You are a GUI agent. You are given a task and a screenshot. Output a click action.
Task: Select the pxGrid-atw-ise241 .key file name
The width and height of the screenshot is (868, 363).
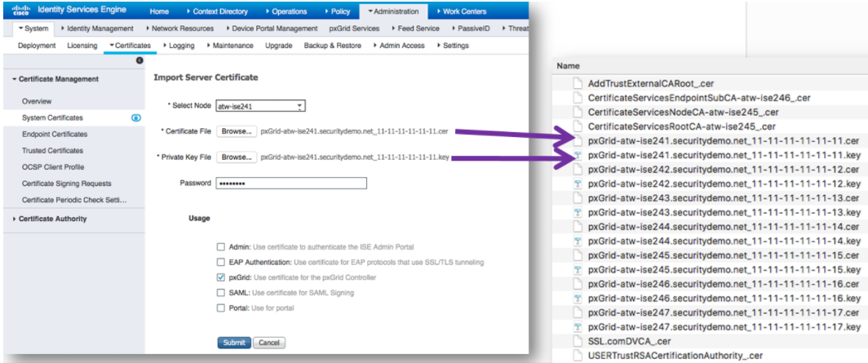(x=724, y=155)
